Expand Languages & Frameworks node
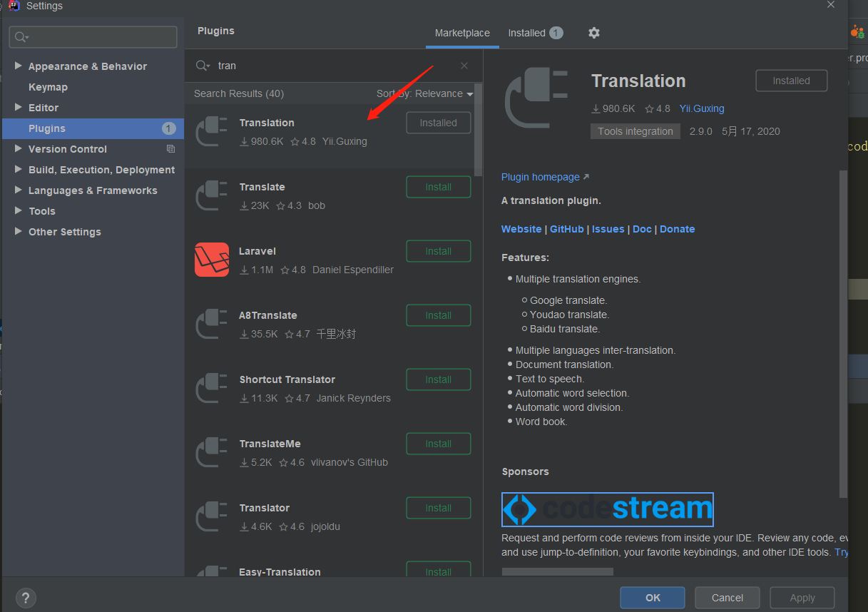868x612 pixels. click(19, 190)
